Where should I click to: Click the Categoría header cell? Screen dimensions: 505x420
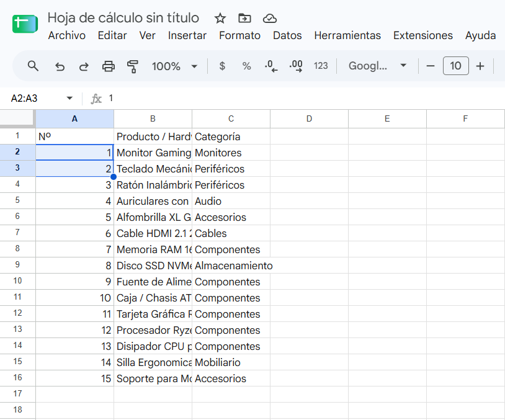tap(231, 136)
